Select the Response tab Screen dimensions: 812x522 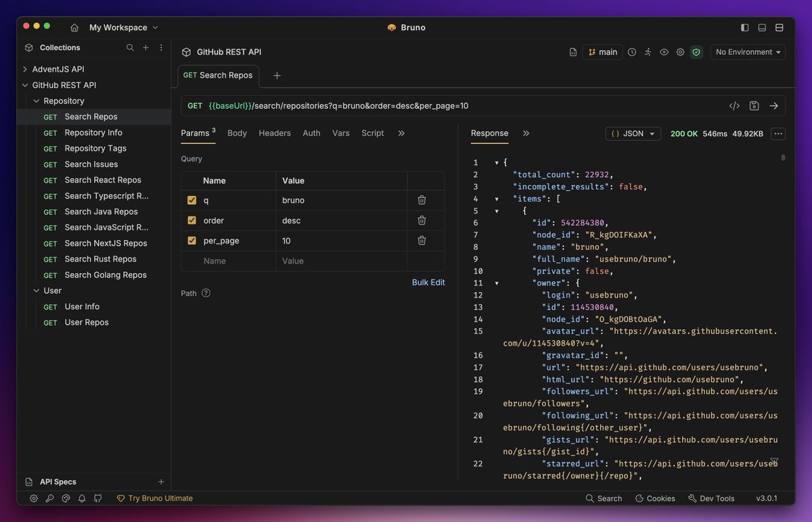(x=489, y=133)
